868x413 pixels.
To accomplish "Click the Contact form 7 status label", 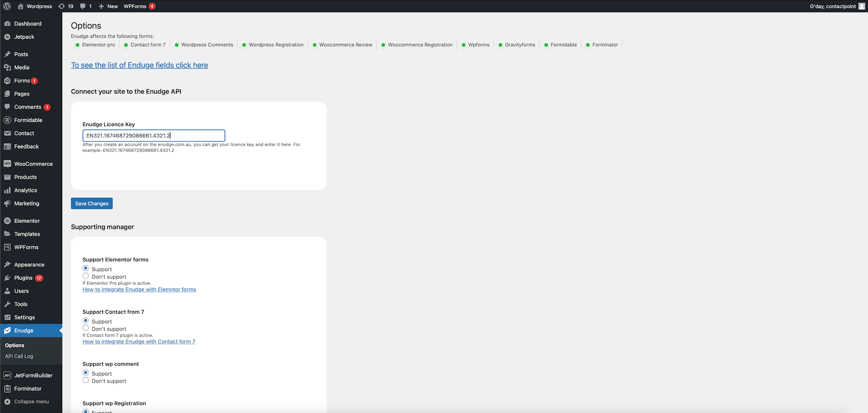I will [x=148, y=45].
